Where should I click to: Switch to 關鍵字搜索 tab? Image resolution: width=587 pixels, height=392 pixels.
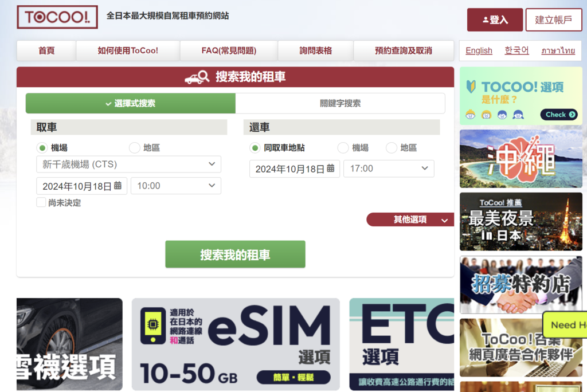[x=341, y=103]
